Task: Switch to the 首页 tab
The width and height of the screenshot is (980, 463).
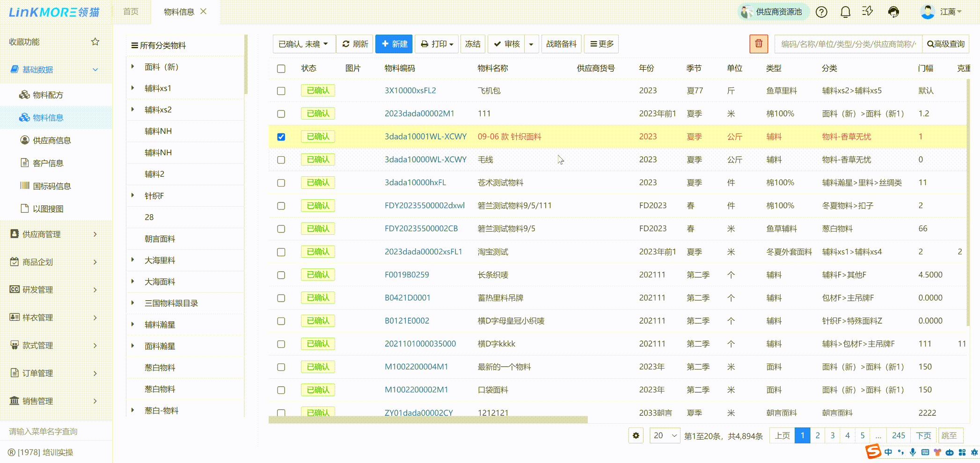Action: click(x=131, y=12)
